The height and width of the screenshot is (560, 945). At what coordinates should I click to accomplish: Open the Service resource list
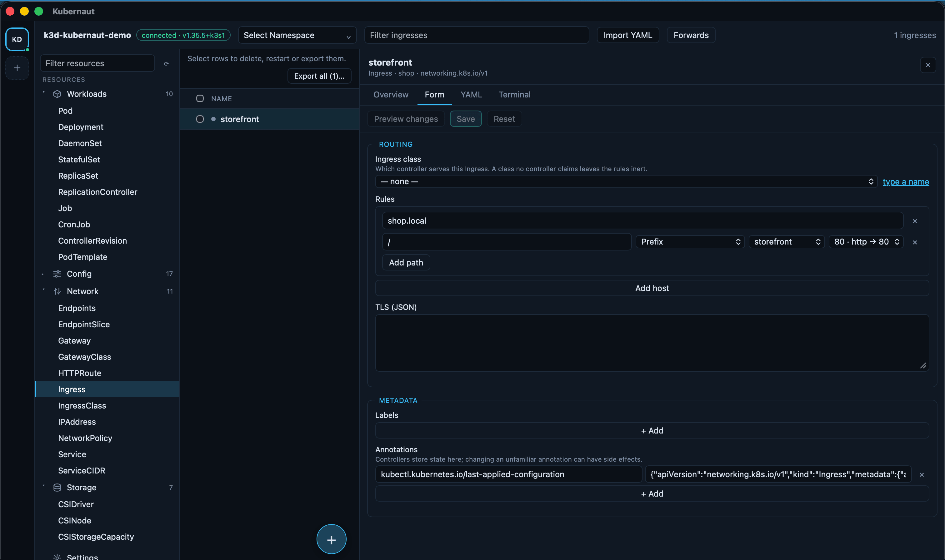tap(107, 454)
